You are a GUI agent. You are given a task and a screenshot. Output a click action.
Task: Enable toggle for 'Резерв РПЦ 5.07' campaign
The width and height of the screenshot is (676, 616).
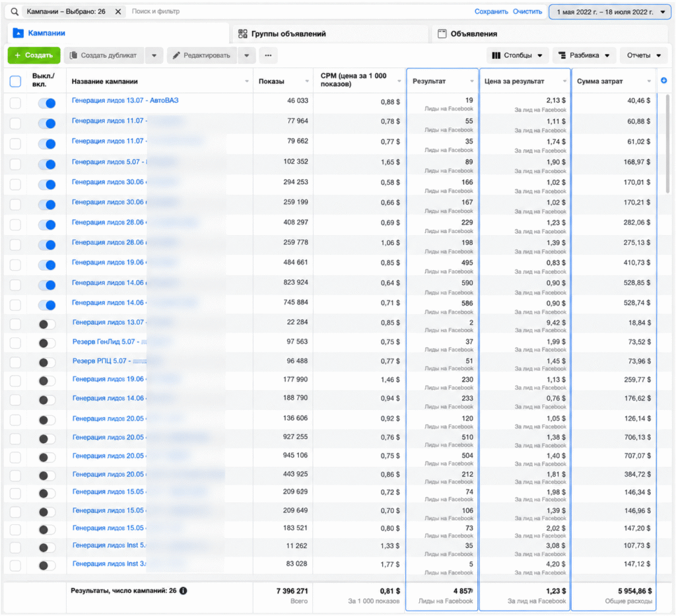coord(47,362)
